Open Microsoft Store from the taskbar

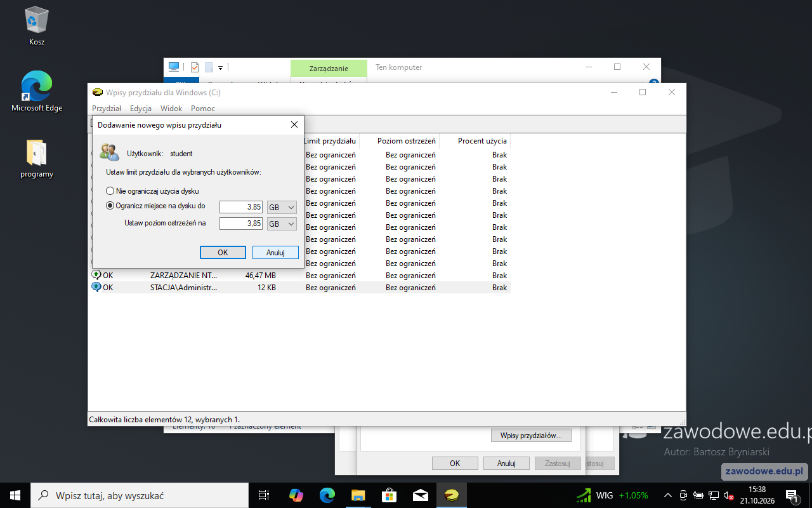389,495
